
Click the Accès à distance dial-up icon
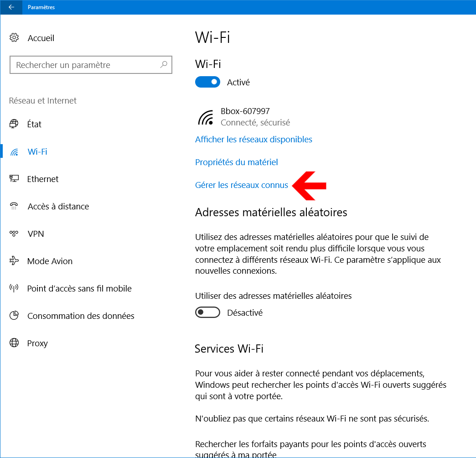click(14, 206)
